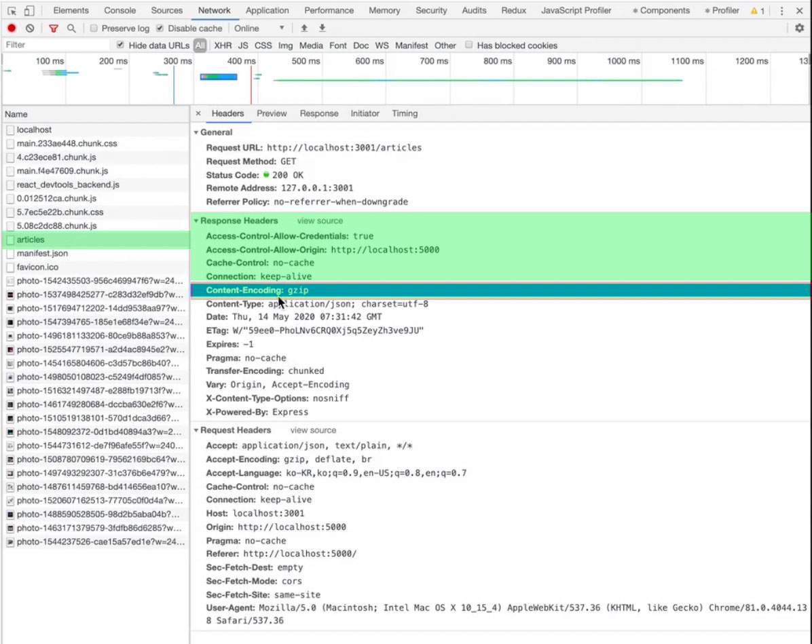This screenshot has height=644, width=812.
Task: Open the network search magnifier
Action: point(71,28)
